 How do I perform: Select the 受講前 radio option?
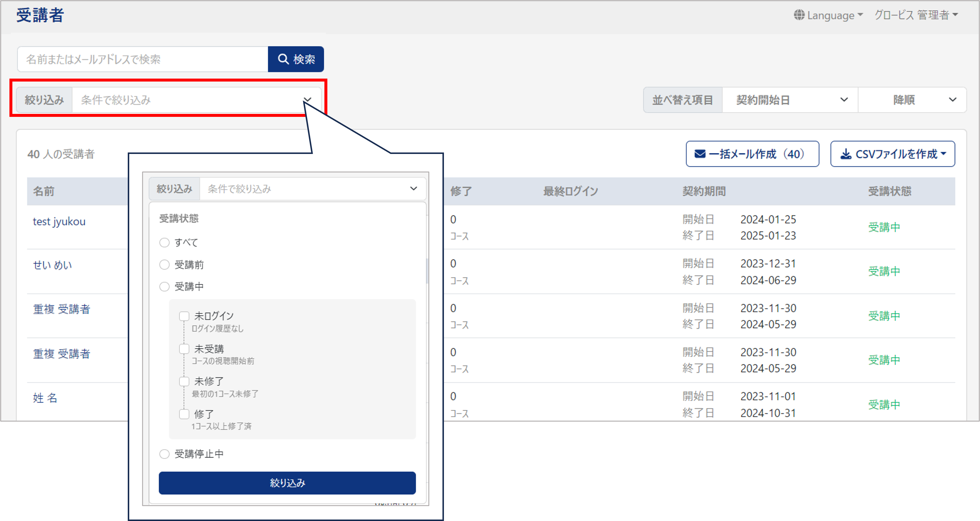pos(164,265)
